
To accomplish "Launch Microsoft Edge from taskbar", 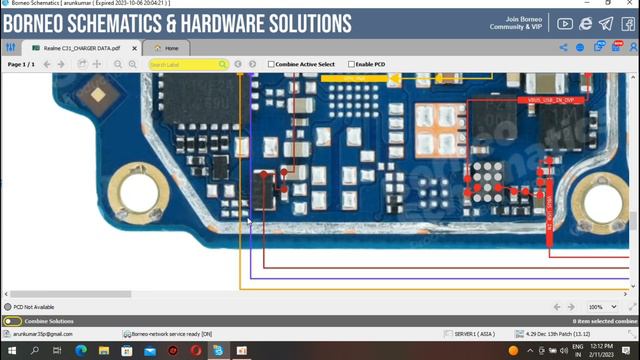I will click(81, 351).
